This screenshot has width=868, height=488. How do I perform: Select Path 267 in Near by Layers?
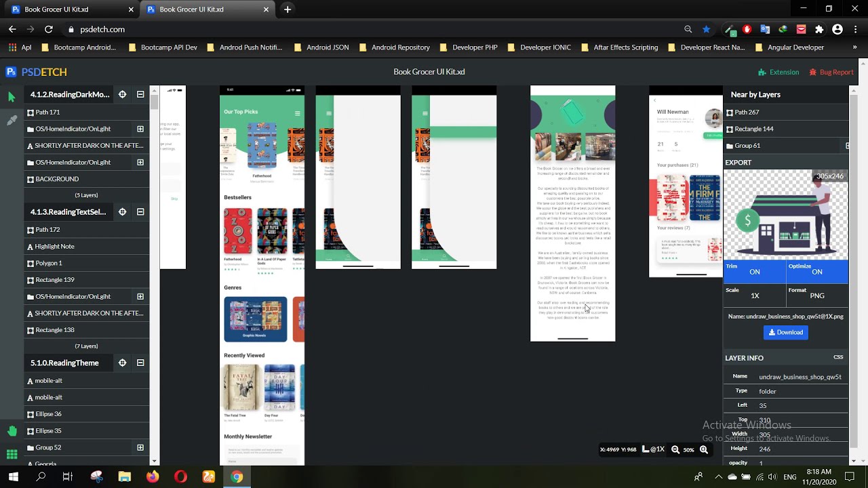point(785,112)
